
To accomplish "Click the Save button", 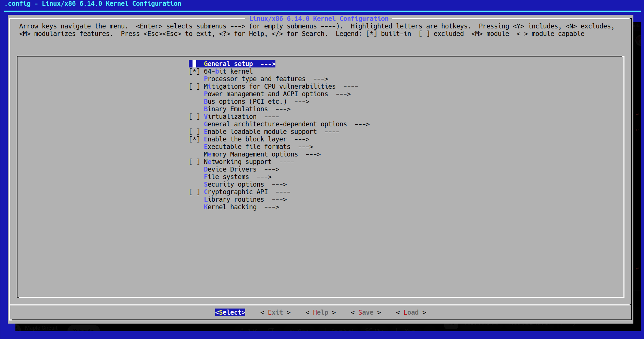I will tap(366, 312).
